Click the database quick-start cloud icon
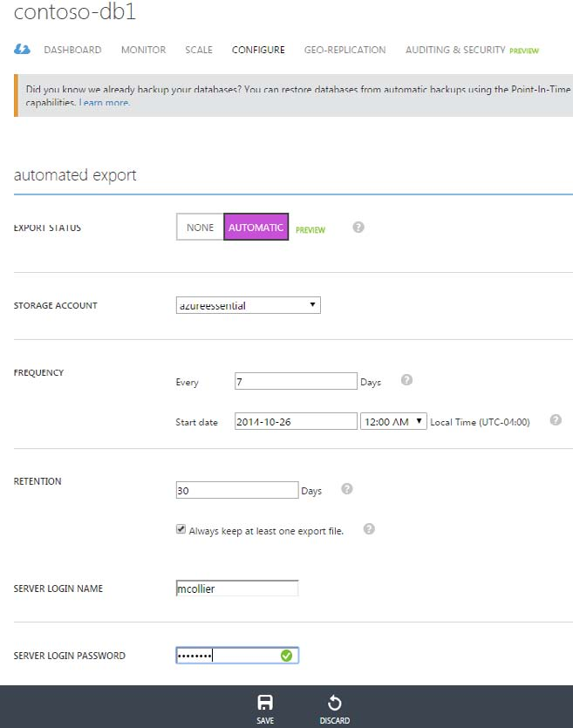 [23, 50]
